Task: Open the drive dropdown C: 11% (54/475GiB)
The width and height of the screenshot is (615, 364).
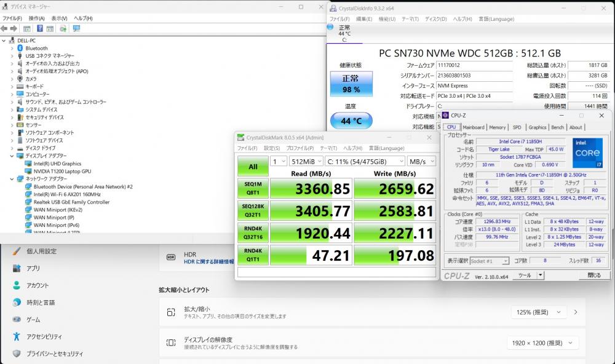Action: coord(365,161)
